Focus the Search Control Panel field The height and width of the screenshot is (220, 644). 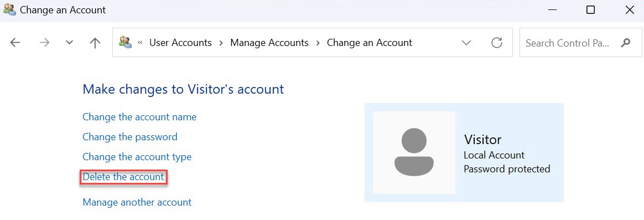pos(580,42)
